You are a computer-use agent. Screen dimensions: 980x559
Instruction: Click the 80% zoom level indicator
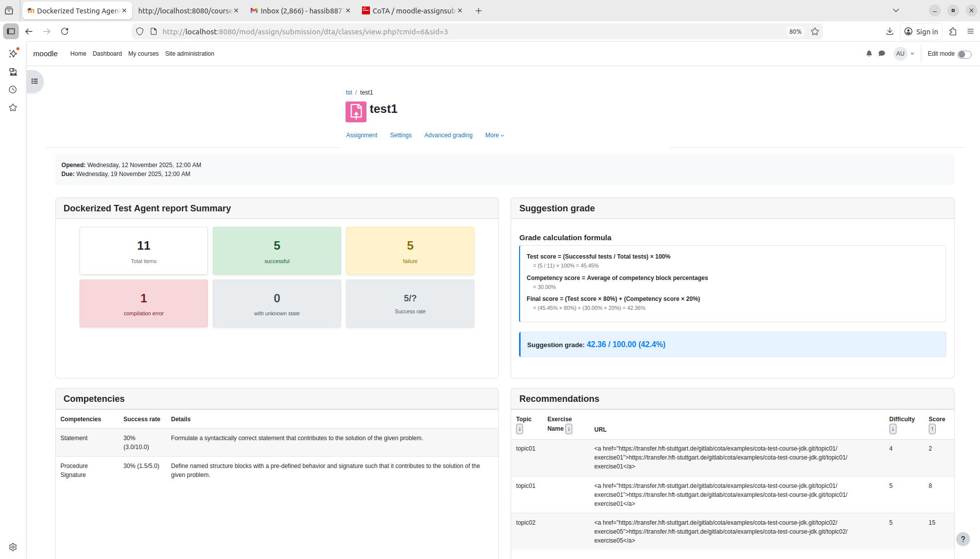795,31
